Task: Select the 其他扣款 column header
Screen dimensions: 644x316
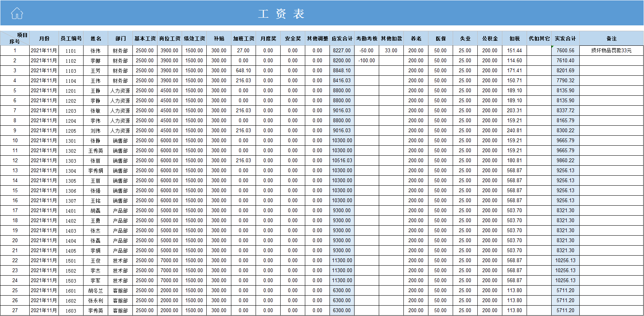Action: (x=391, y=38)
